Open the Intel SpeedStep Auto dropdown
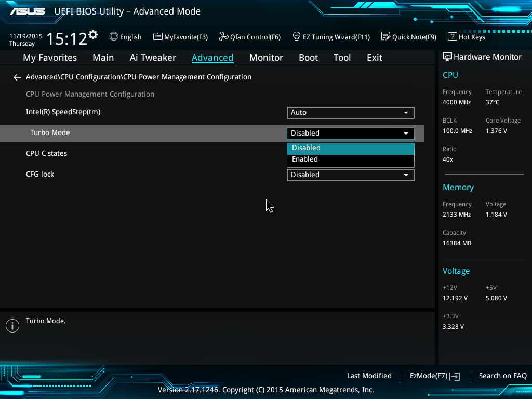532x399 pixels. (351, 113)
